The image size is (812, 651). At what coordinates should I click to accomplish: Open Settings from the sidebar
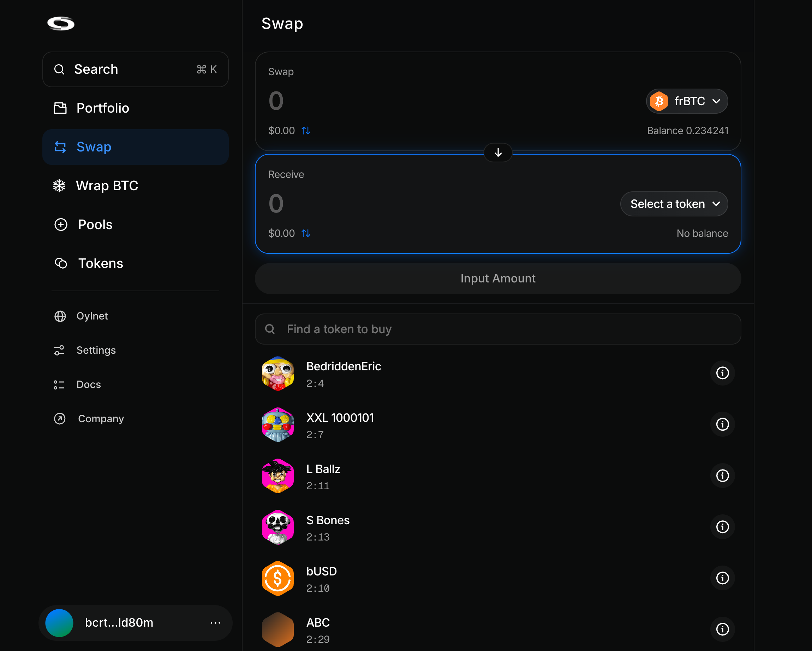tap(96, 350)
